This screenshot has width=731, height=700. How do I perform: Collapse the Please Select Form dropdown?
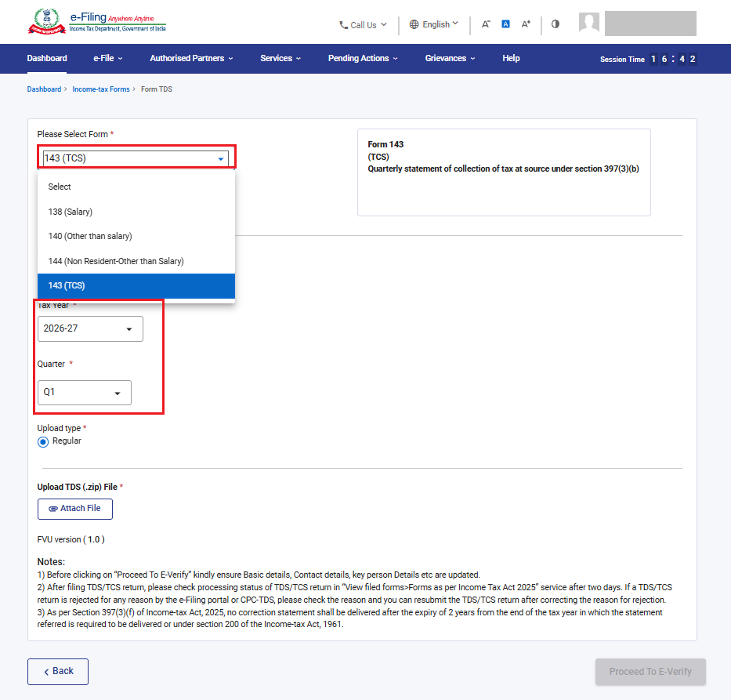tap(136, 158)
